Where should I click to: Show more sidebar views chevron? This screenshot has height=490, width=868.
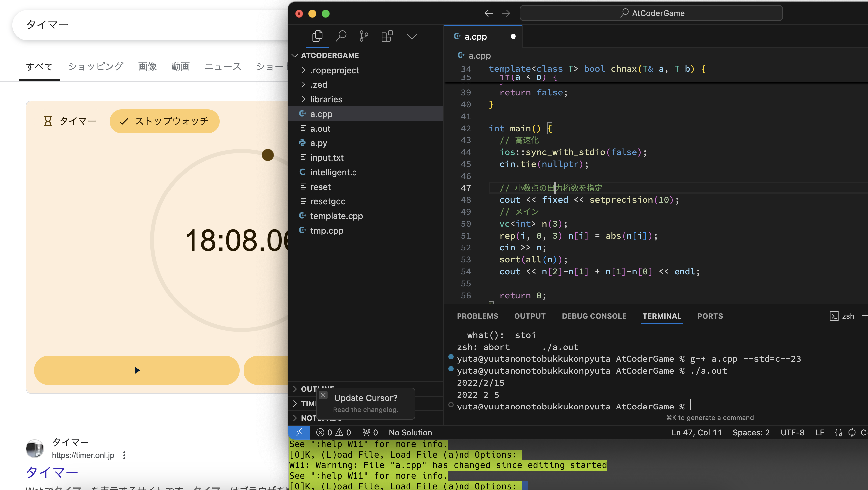[412, 36]
